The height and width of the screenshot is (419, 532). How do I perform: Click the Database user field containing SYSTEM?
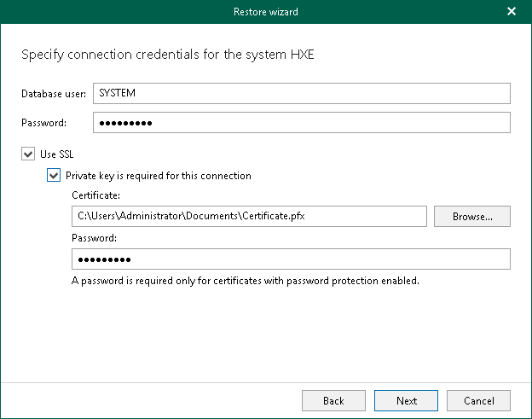click(x=301, y=93)
